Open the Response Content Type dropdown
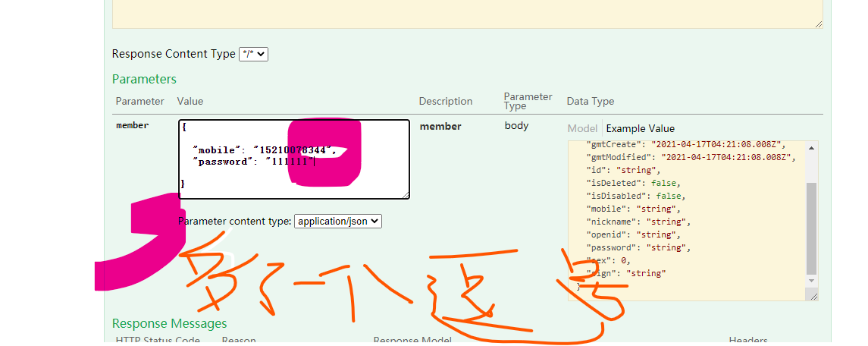Image resolution: width=868 pixels, height=346 pixels. coord(253,55)
